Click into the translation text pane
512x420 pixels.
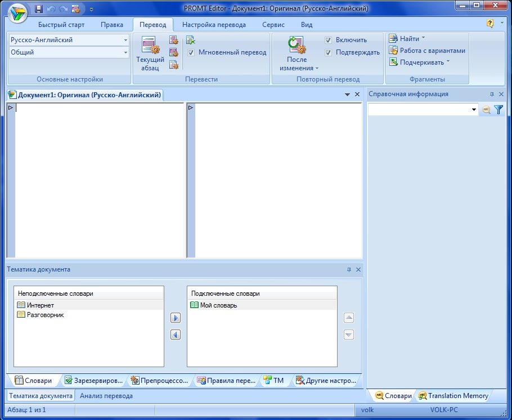click(278, 180)
